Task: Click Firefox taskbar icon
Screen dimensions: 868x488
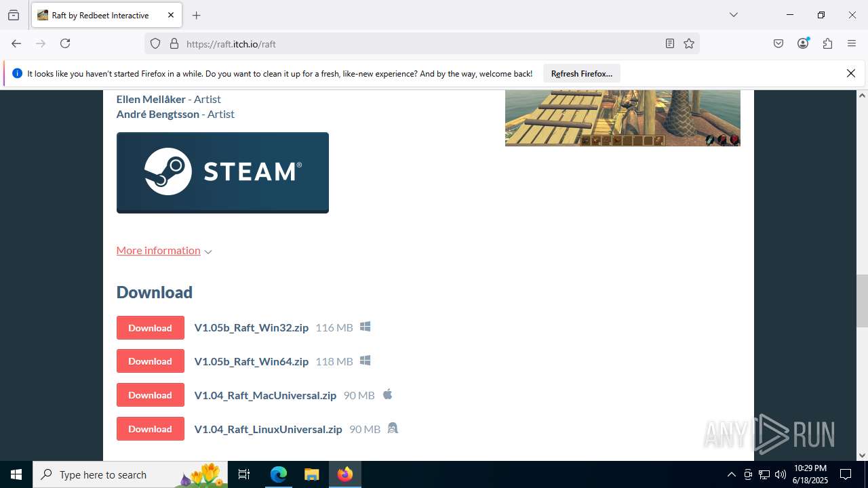Action: [x=344, y=474]
